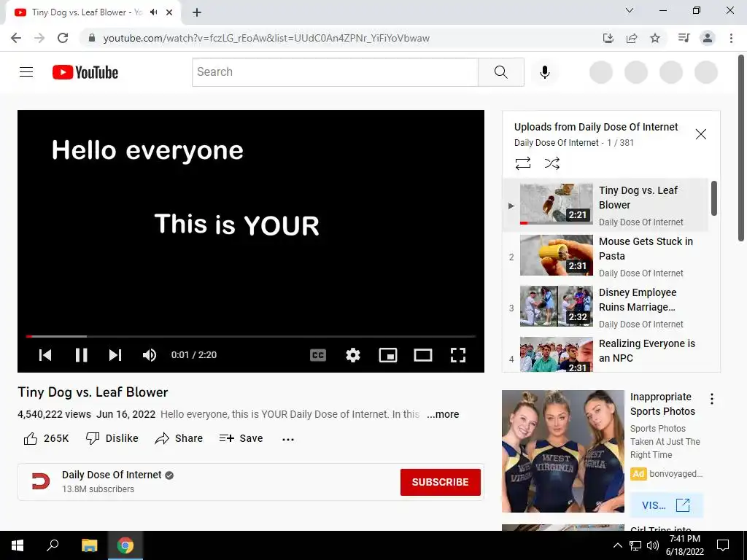Open Chrome tab search chevron
Image resolution: width=747 pixels, height=560 pixels.
pos(630,10)
